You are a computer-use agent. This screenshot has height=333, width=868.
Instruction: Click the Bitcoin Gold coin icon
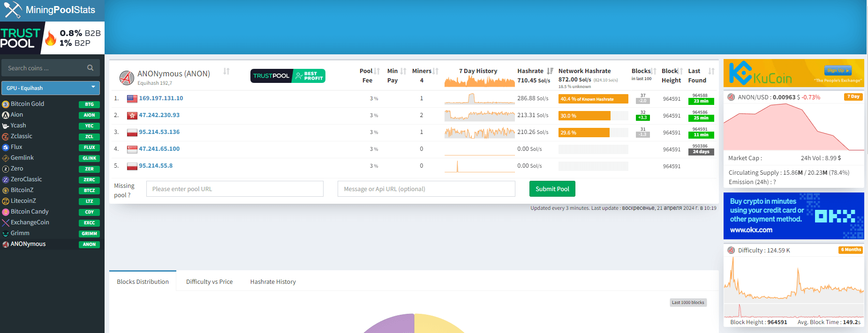(x=6, y=104)
